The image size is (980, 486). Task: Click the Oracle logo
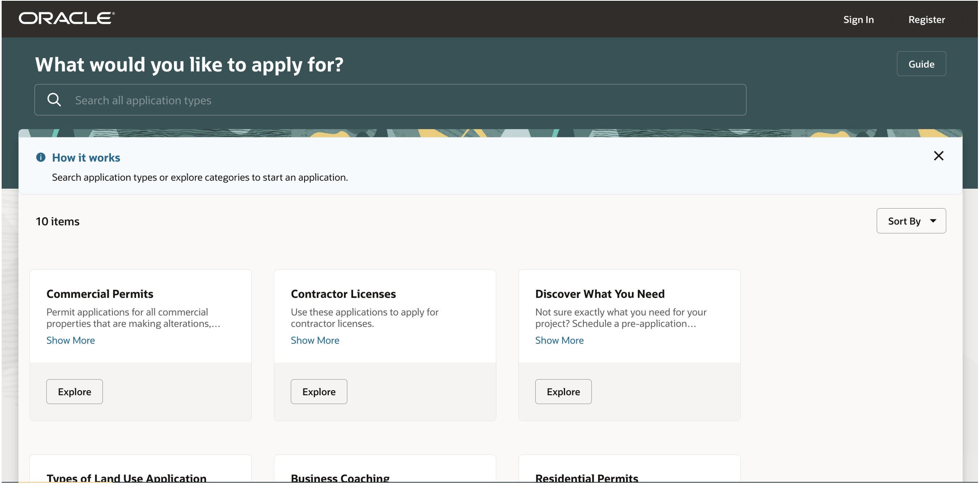[x=66, y=18]
